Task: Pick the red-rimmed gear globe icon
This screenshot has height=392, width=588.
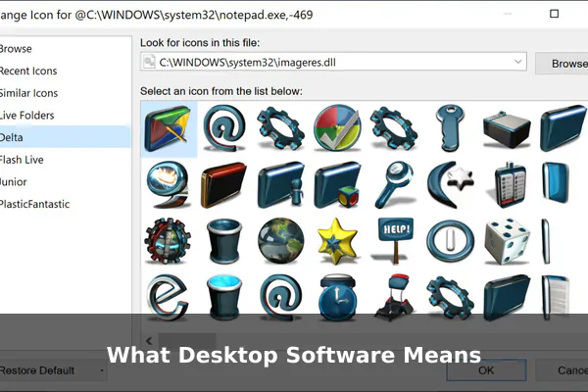Action: (x=168, y=241)
